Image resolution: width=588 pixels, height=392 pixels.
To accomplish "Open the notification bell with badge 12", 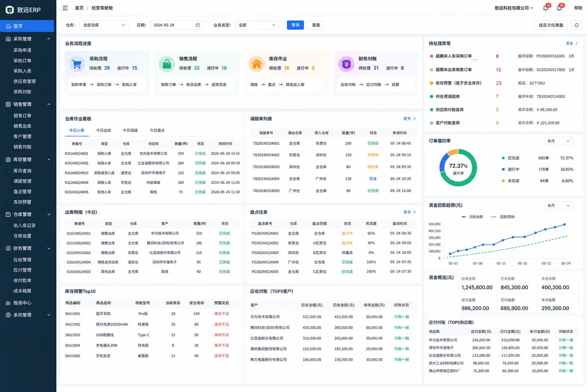I will pos(545,8).
